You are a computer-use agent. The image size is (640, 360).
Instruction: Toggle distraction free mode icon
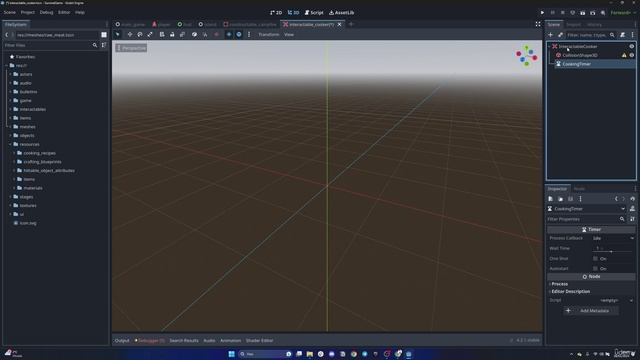538,24
